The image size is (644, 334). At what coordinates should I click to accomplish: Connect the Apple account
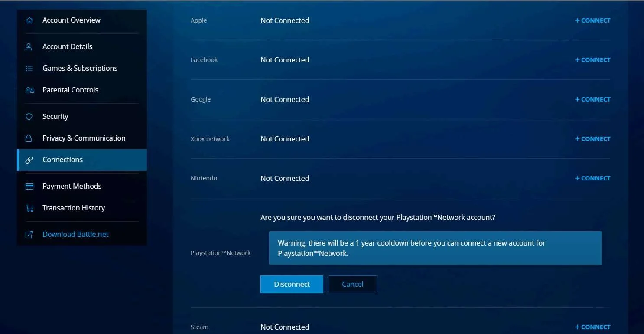pyautogui.click(x=592, y=20)
